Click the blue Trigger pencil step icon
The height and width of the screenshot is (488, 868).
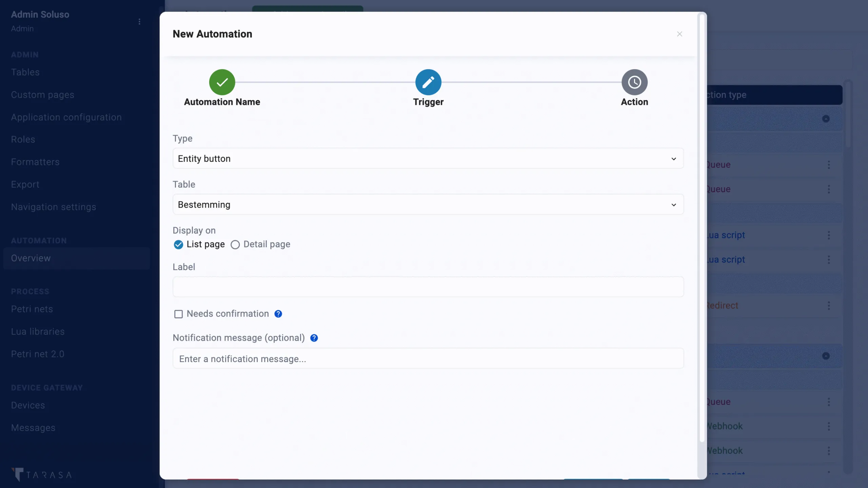point(428,82)
